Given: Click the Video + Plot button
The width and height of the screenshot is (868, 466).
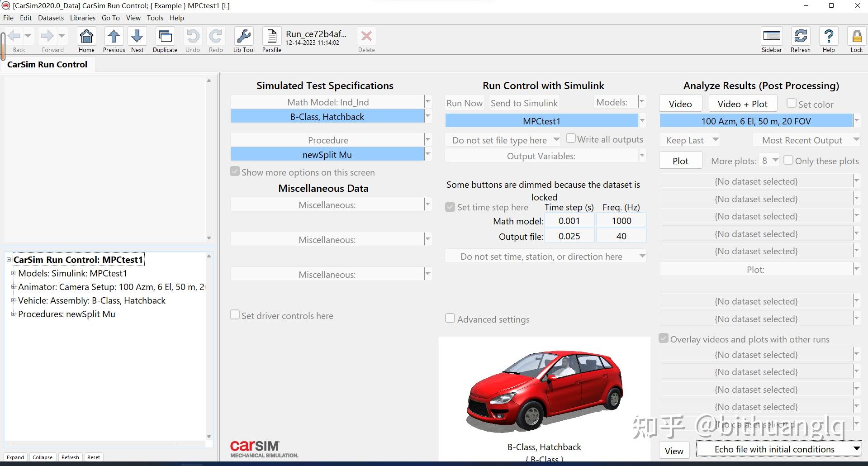Looking at the screenshot, I should point(742,104).
